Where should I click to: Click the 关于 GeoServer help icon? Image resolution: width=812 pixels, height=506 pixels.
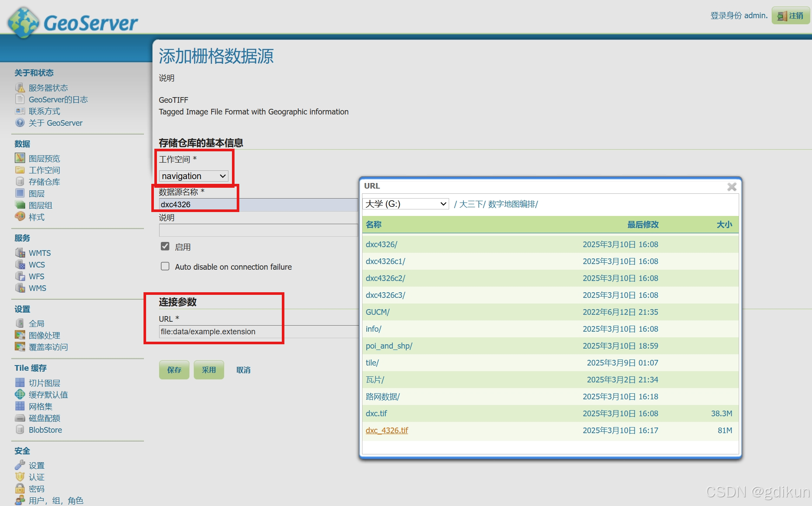click(x=20, y=123)
